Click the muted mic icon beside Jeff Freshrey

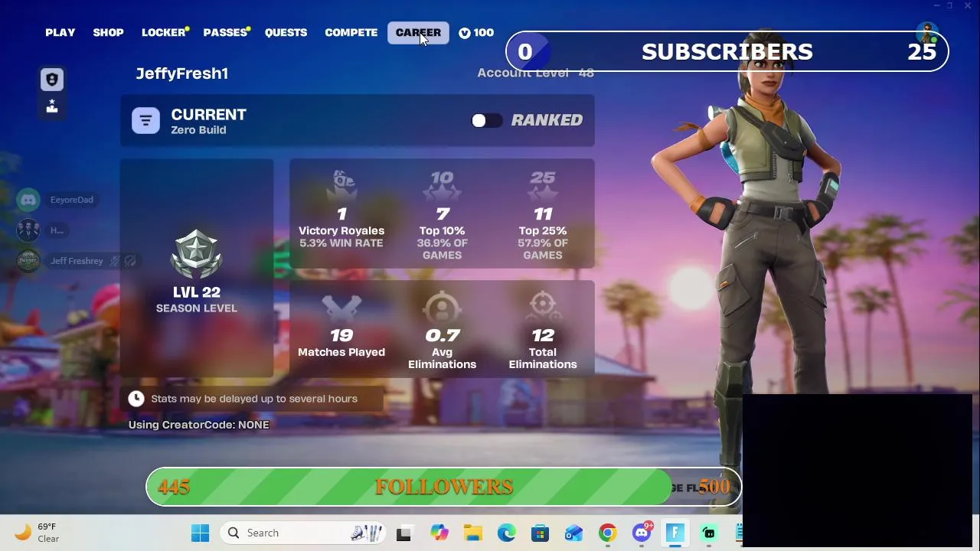pyautogui.click(x=114, y=261)
